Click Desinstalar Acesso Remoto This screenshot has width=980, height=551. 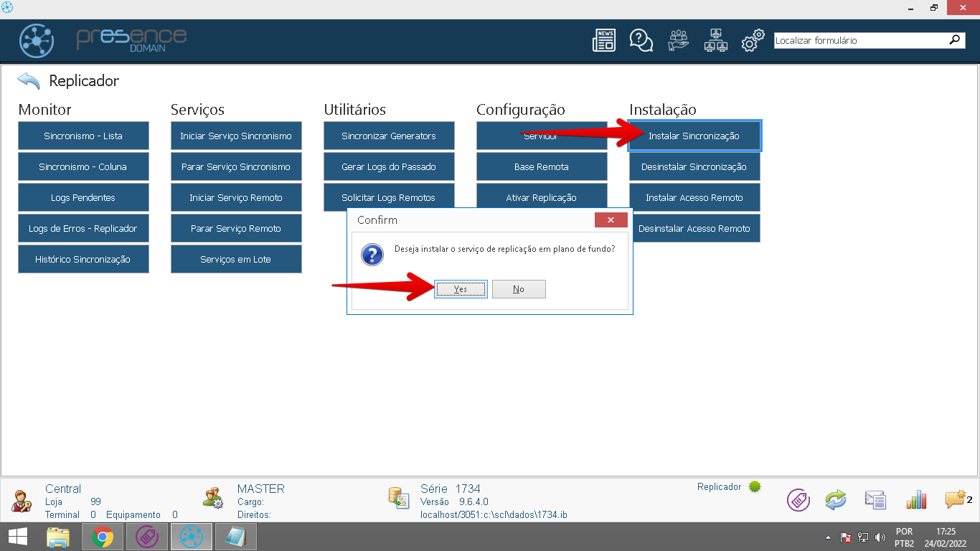click(x=694, y=228)
